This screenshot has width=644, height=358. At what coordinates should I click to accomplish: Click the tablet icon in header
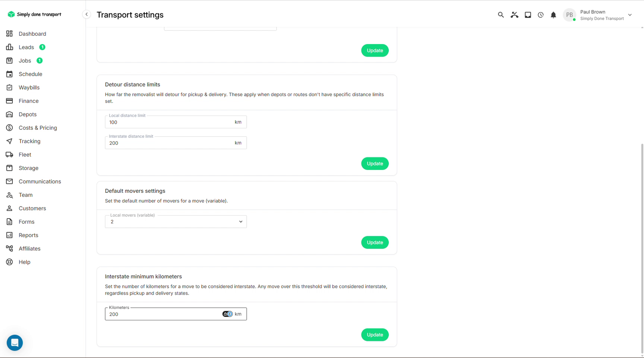(x=528, y=15)
